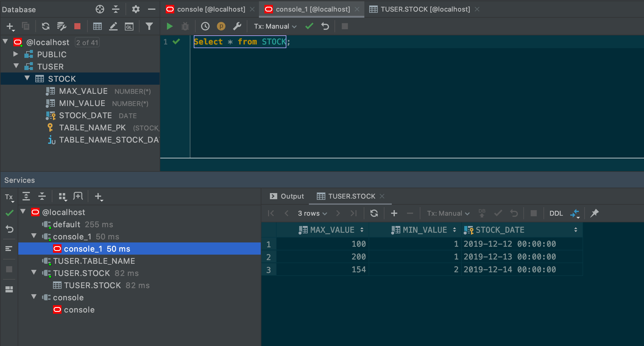
Task: Expand the PUBLIC schema node
Action: pos(16,54)
